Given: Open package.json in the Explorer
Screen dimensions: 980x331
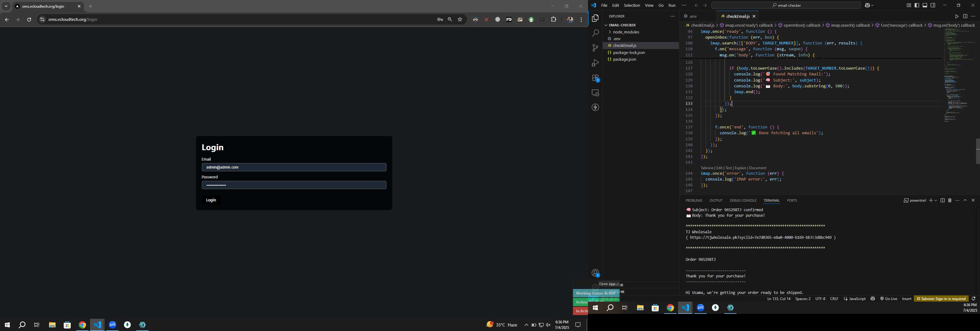Looking at the screenshot, I should point(624,60).
